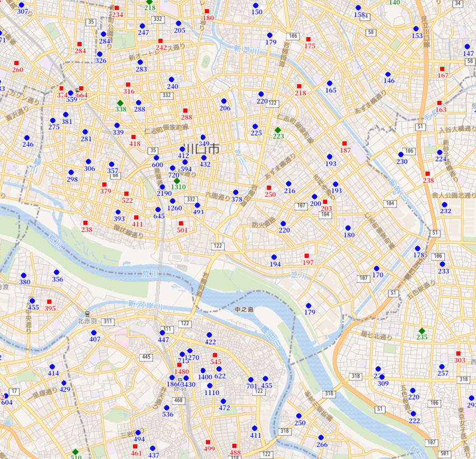Select the green diamond marker labeled 1310

177,180
